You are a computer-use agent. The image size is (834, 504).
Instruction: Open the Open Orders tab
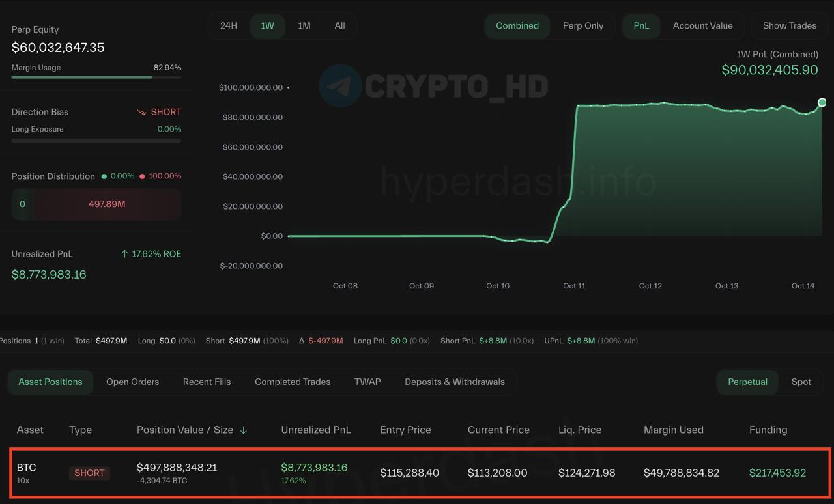point(132,382)
